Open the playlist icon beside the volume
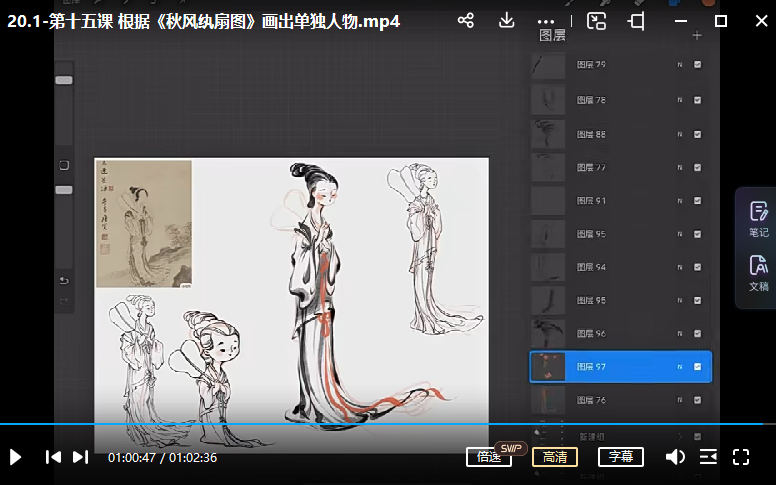Image resolution: width=776 pixels, height=485 pixels. coord(708,457)
